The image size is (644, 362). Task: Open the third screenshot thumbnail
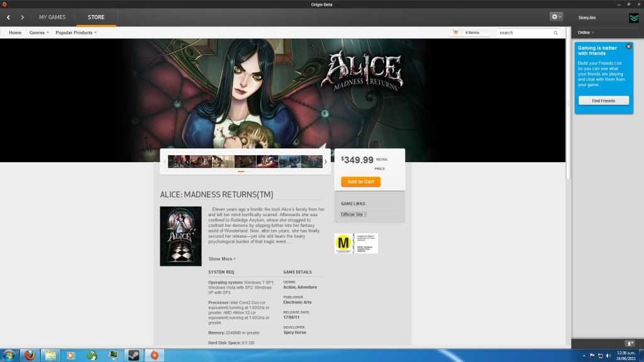tap(223, 162)
